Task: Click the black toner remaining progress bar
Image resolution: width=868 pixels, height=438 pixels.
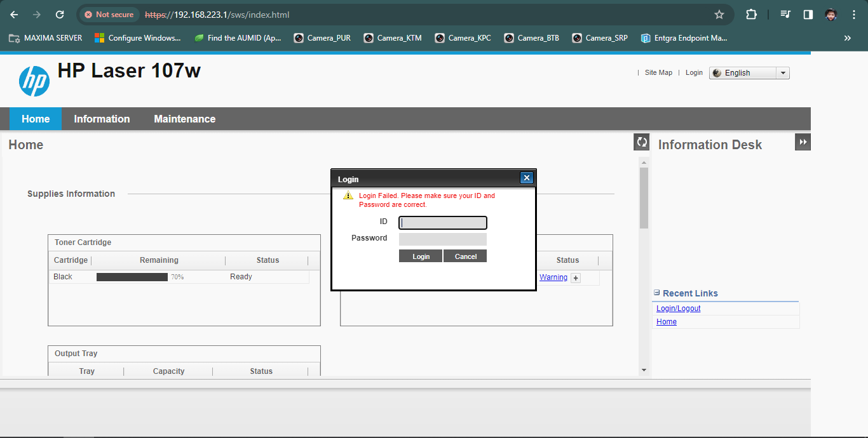Action: (132, 277)
